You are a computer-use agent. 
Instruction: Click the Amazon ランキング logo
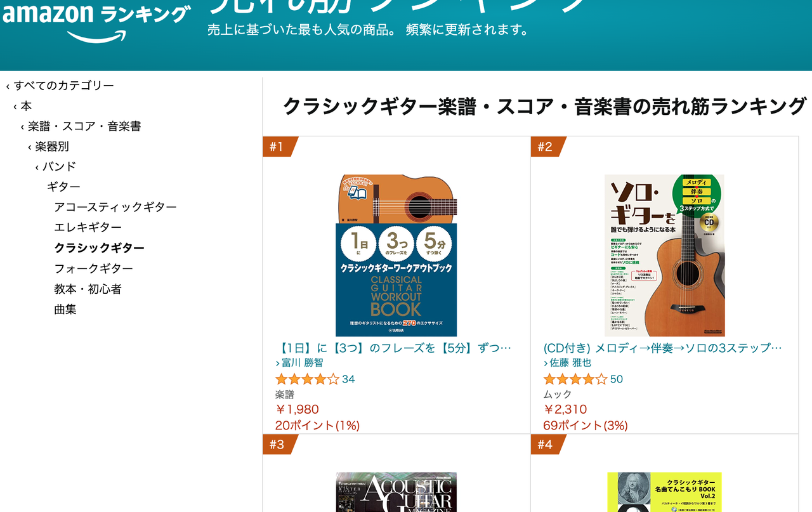click(x=96, y=22)
